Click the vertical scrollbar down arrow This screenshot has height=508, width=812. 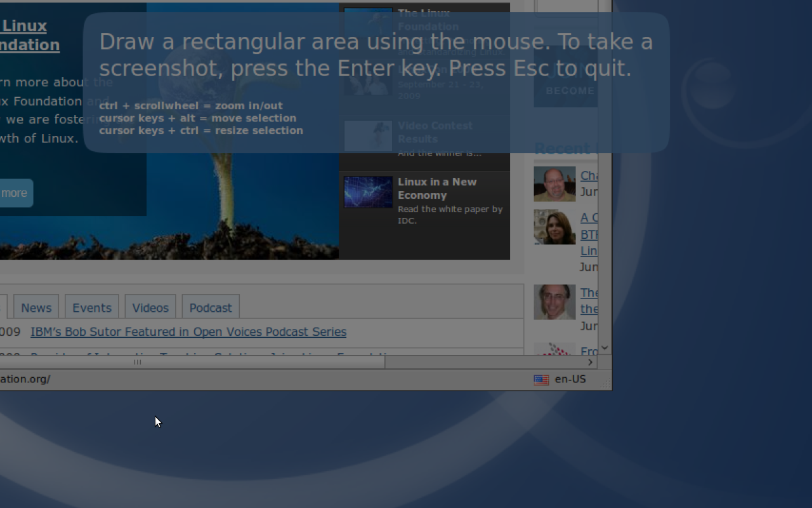[x=605, y=348]
